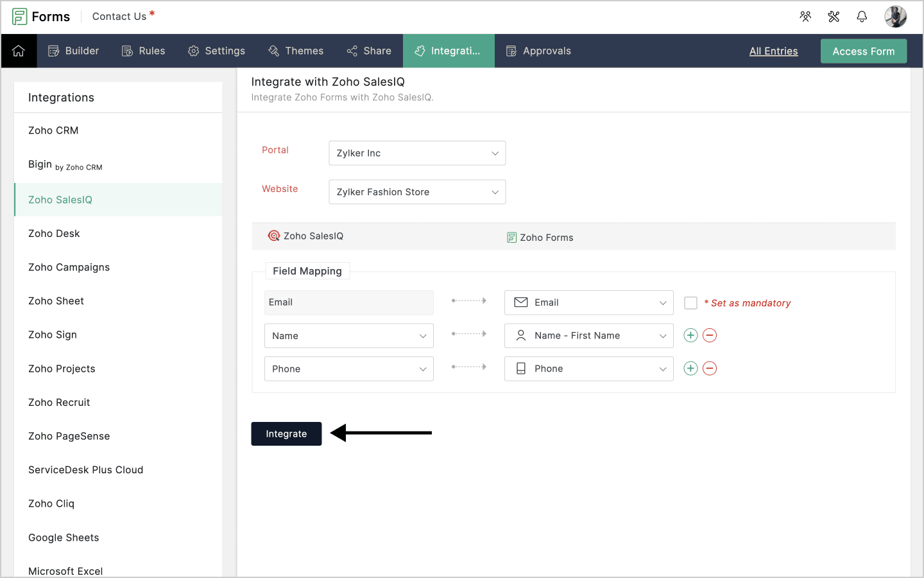Open the SalesIQ Phone field dropdown
Viewport: 924px width, 578px height.
(349, 369)
